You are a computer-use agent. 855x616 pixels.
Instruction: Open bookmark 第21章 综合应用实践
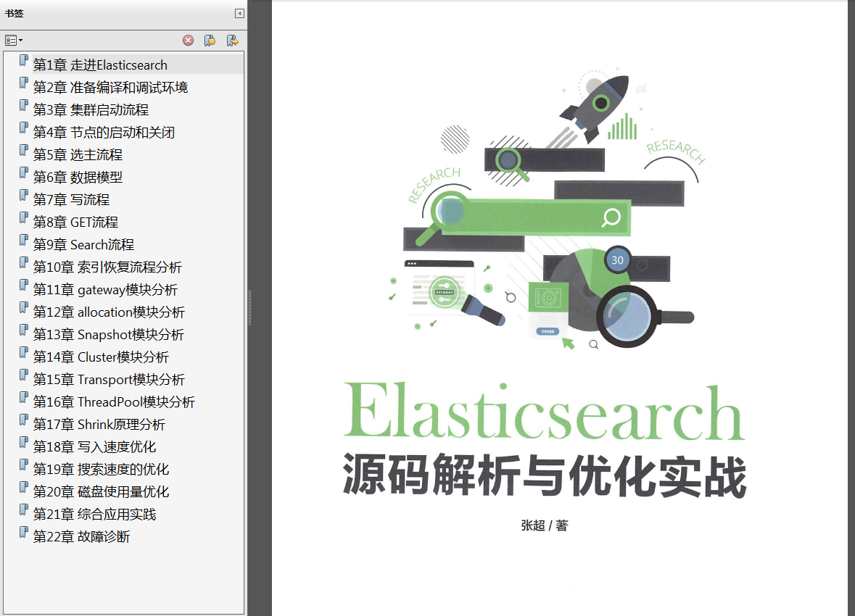(95, 514)
